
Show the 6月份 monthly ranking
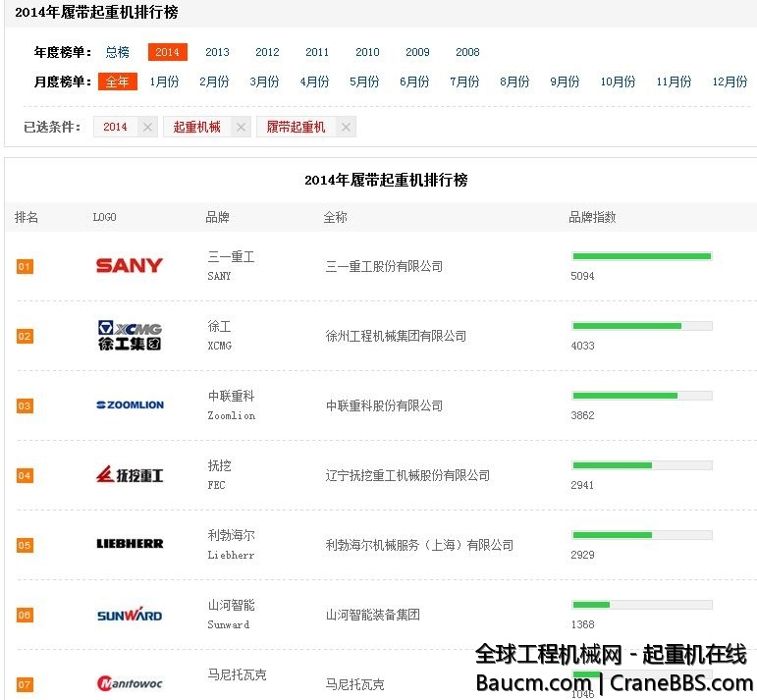click(414, 81)
